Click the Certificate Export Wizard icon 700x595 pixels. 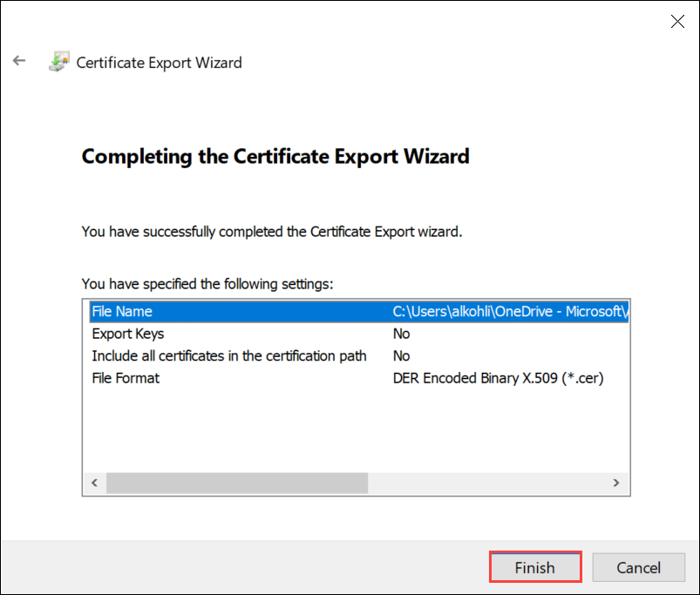(x=58, y=61)
